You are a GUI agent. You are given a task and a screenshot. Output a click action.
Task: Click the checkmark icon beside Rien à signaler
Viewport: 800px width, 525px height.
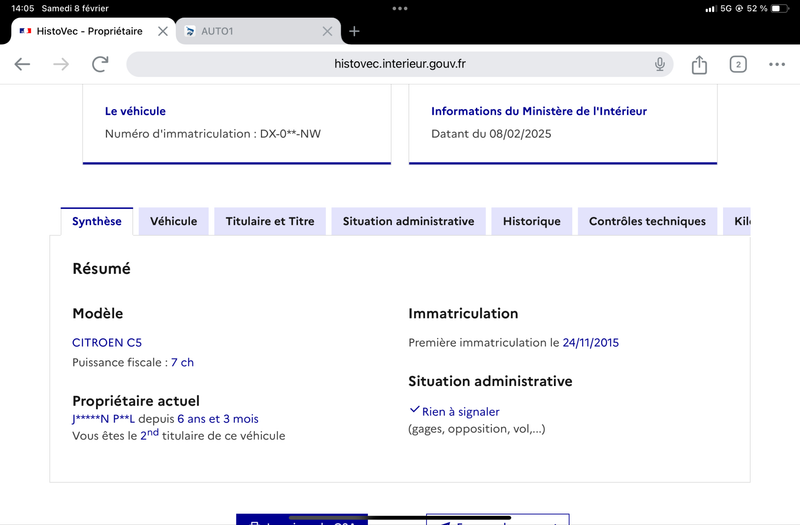click(414, 409)
